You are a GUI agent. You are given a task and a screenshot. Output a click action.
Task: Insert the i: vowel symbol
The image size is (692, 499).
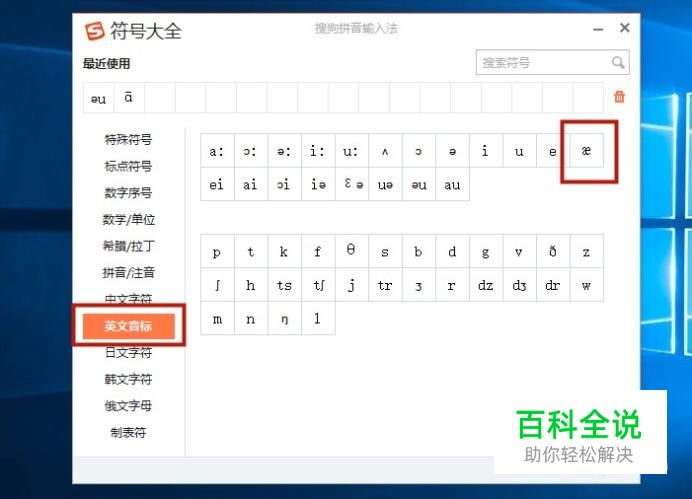point(318,150)
